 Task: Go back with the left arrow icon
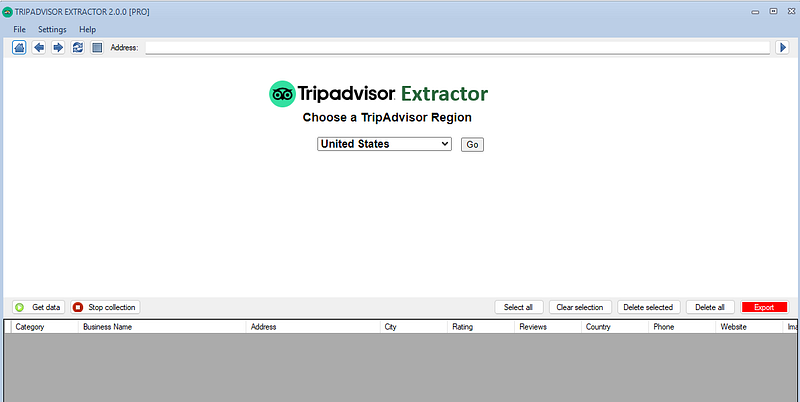[39, 47]
